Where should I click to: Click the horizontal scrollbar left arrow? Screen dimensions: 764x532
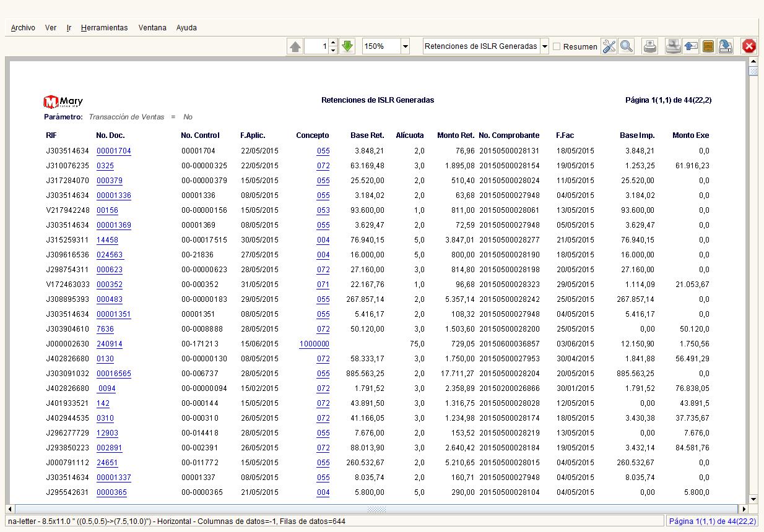tap(10, 509)
